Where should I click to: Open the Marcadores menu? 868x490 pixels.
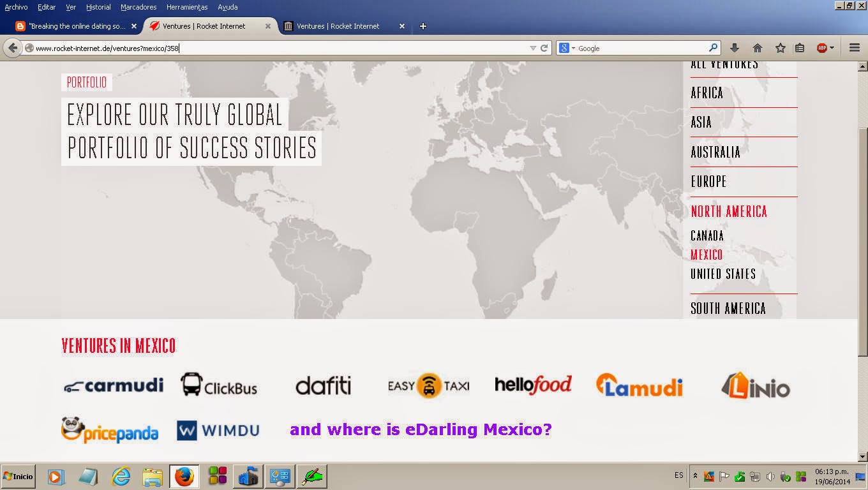click(138, 7)
